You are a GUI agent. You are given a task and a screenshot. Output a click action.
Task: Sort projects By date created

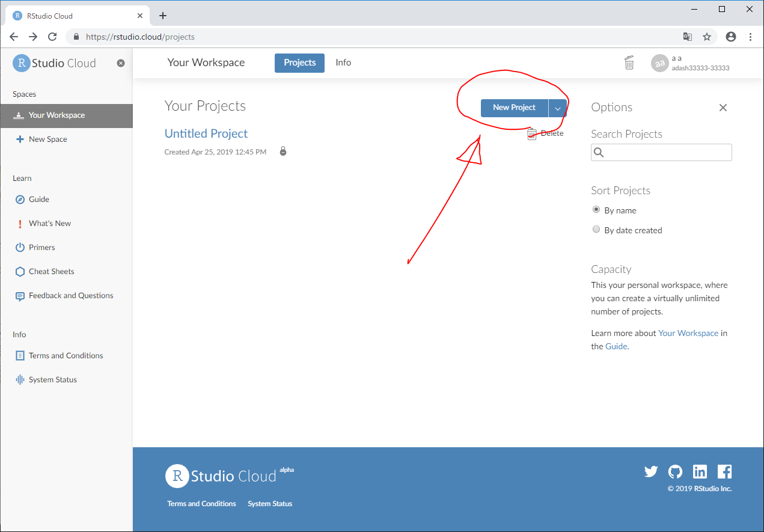(596, 230)
